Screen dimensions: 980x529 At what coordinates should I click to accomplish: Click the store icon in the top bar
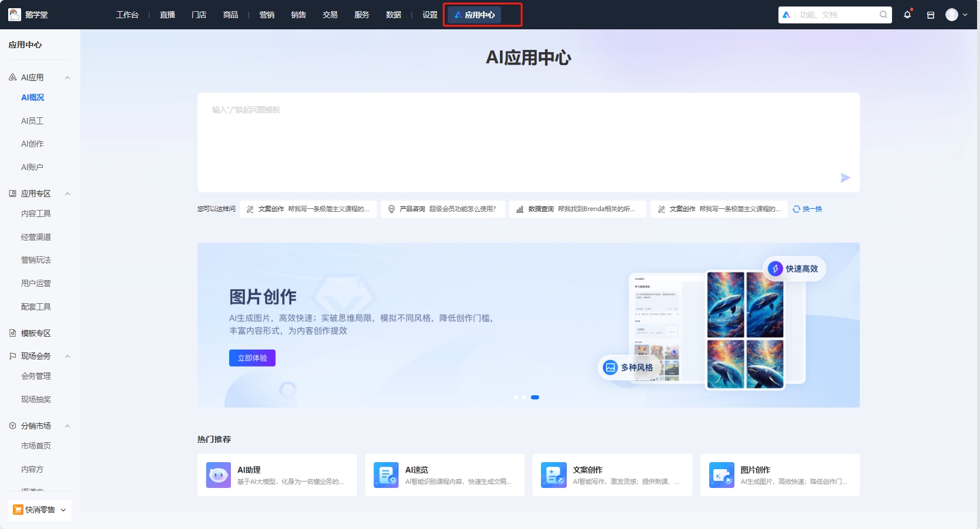tap(931, 15)
